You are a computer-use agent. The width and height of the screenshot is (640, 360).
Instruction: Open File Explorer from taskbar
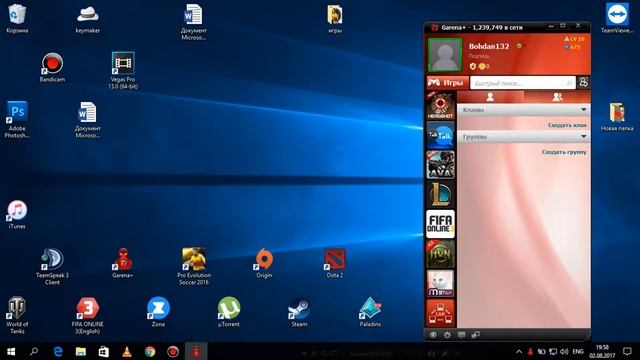(81, 351)
